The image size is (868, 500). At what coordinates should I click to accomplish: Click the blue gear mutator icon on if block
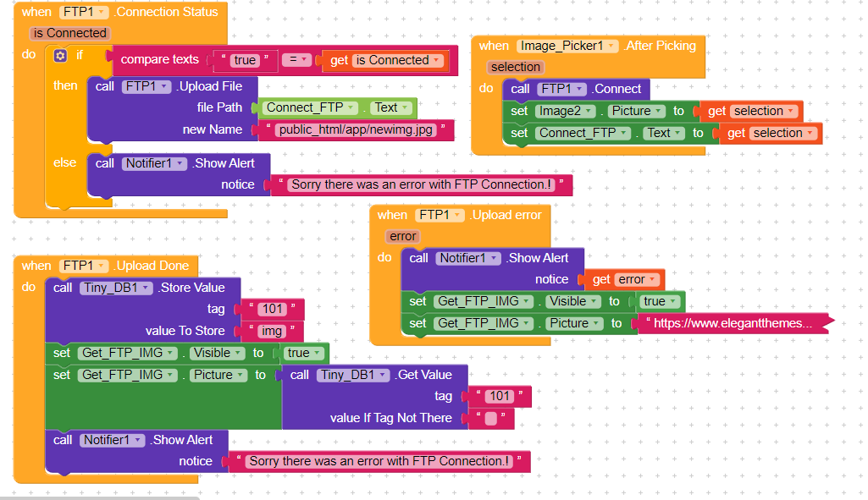(x=60, y=55)
